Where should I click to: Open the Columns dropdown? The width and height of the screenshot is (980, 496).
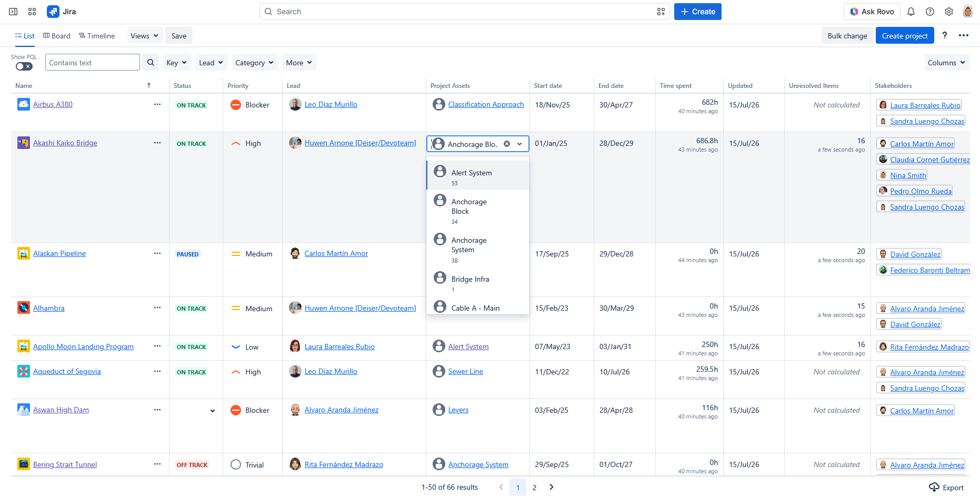click(x=946, y=63)
